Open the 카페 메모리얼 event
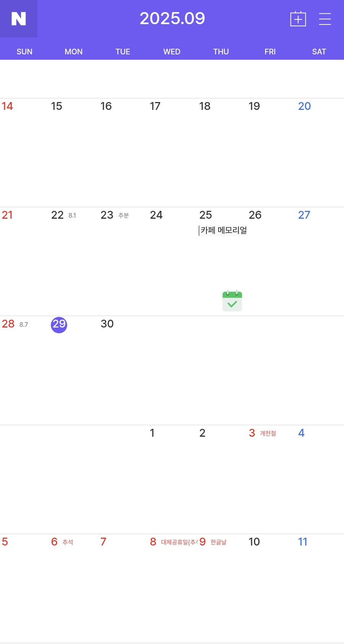Image resolution: width=344 pixels, height=644 pixels. coord(223,230)
